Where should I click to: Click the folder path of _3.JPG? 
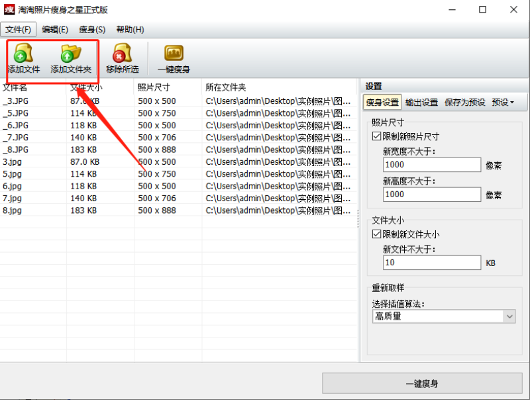(278, 101)
